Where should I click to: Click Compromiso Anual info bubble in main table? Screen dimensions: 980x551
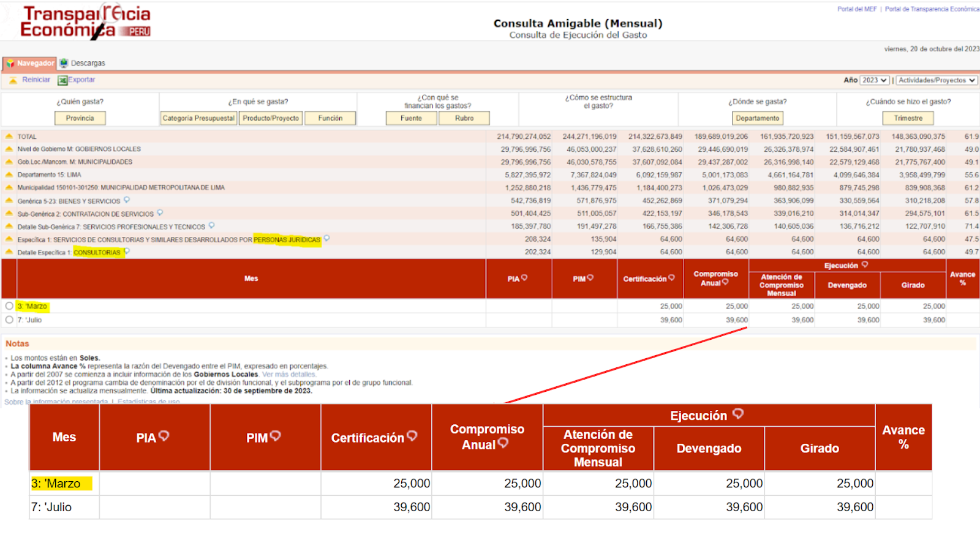(725, 282)
